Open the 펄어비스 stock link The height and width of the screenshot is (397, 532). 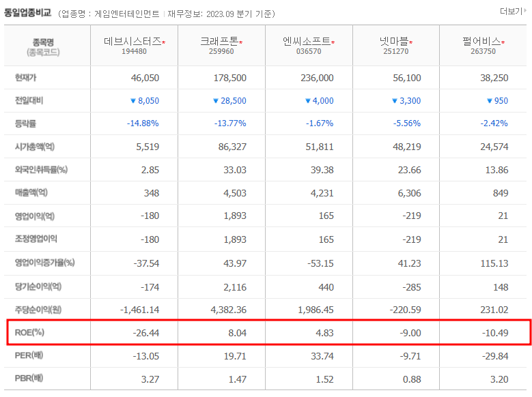click(481, 41)
